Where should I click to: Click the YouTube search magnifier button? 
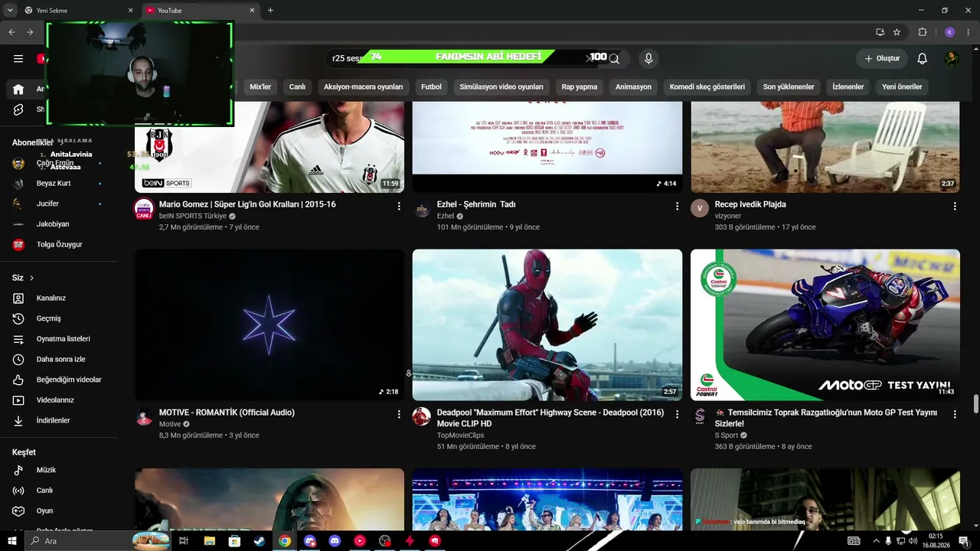614,59
